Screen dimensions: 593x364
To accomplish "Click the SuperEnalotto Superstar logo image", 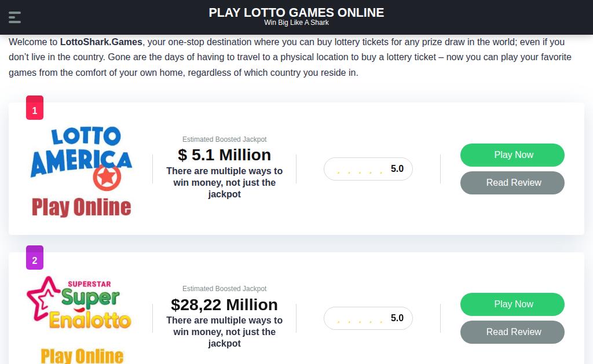I will (79, 319).
